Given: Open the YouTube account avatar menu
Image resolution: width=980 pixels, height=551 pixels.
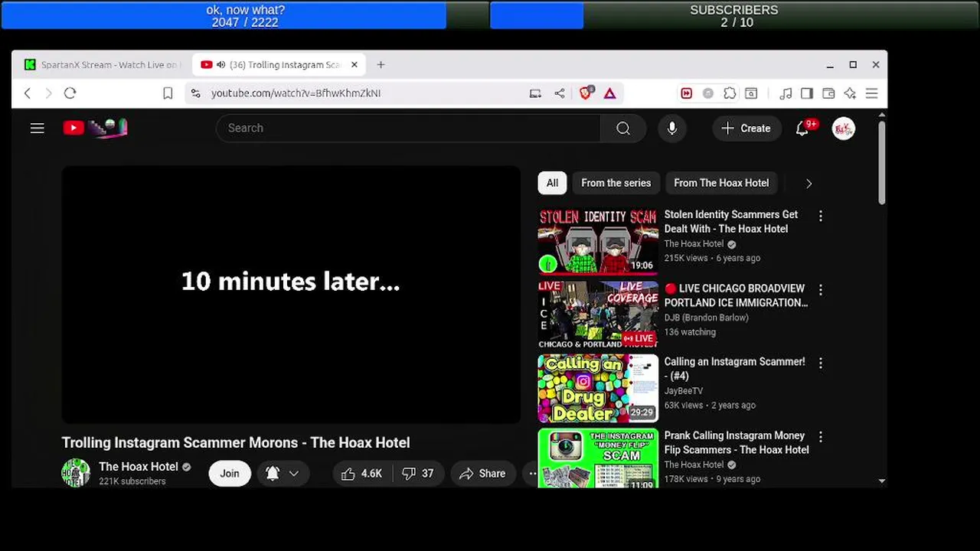Looking at the screenshot, I should coord(844,129).
